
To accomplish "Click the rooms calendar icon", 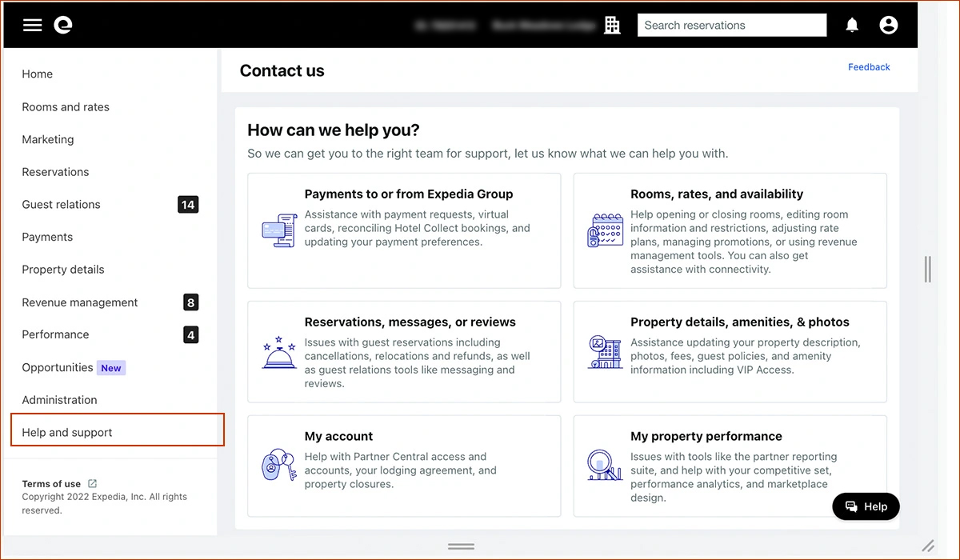I will (x=605, y=230).
